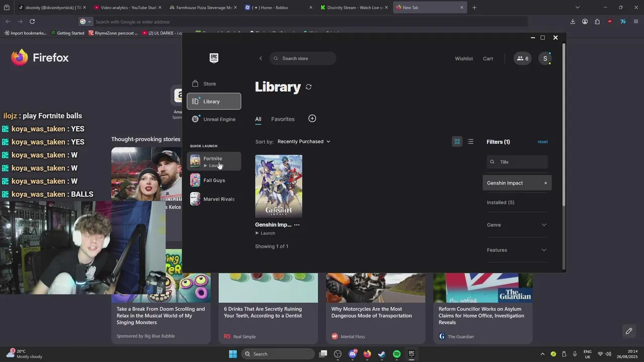
Task: Open the Firefox downloads panel
Action: (x=573, y=22)
